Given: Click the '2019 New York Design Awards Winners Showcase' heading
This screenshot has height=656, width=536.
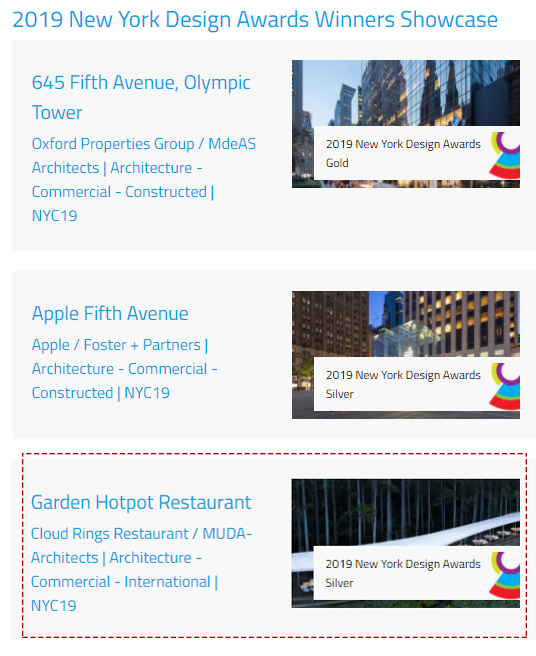Looking at the screenshot, I should coord(255,20).
